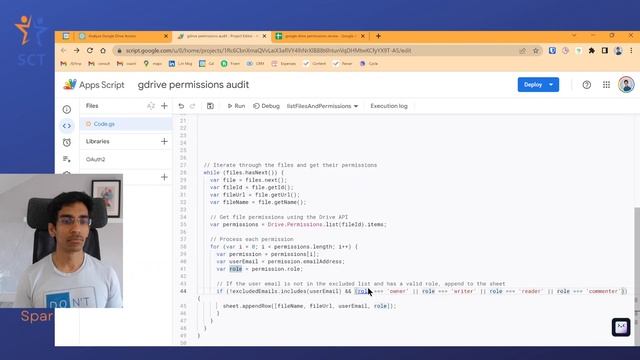
Task: Close the Google Sheets browser tab
Action: click(363, 36)
